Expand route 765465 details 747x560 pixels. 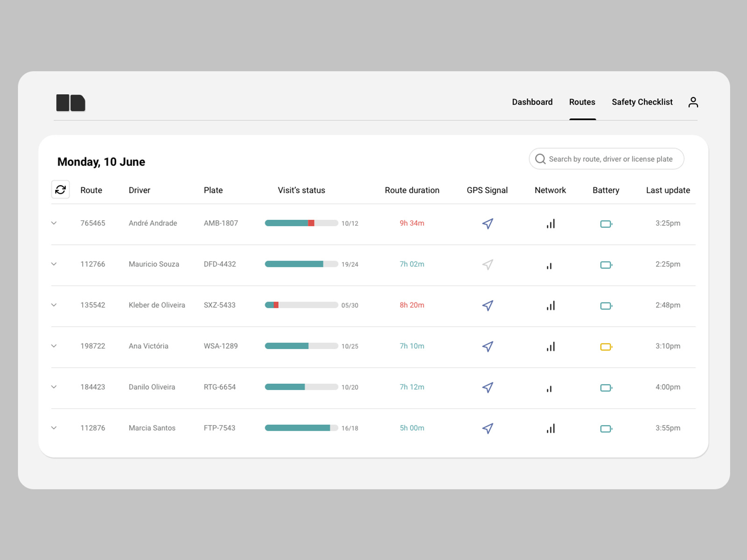pos(54,224)
